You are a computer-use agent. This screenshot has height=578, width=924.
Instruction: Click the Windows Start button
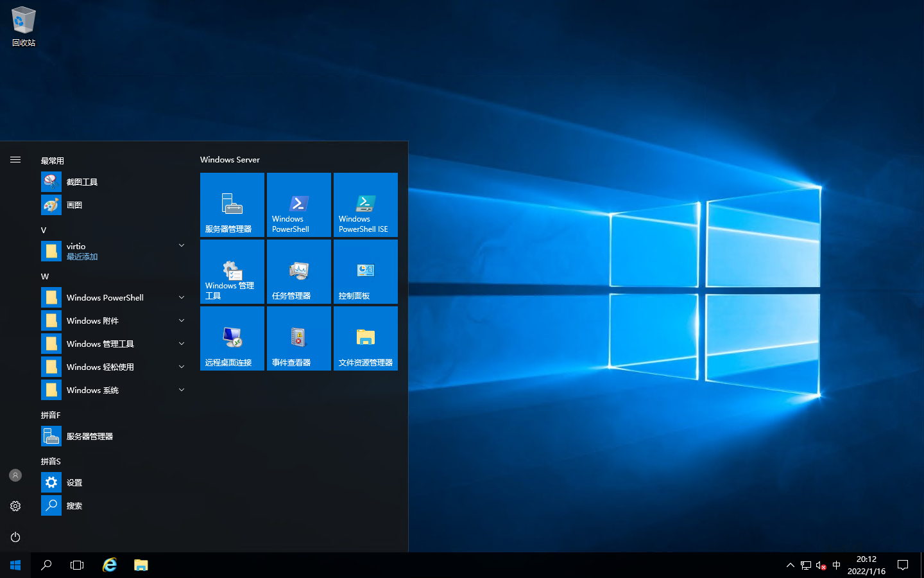tap(15, 565)
